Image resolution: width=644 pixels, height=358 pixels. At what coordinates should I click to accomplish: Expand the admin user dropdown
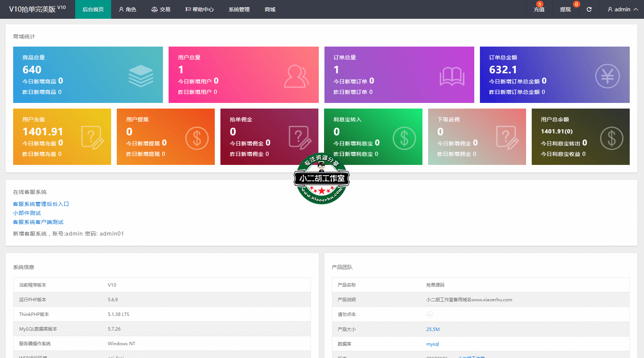[x=623, y=9]
